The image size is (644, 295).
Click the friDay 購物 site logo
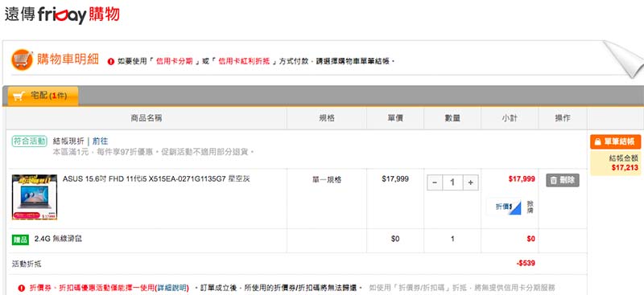coord(62,15)
